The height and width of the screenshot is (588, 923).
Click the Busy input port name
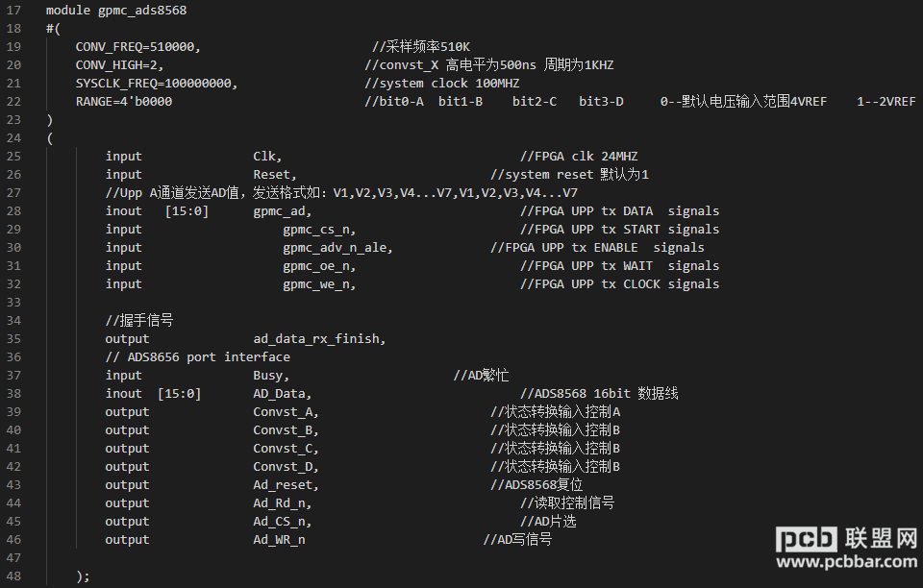pos(268,375)
